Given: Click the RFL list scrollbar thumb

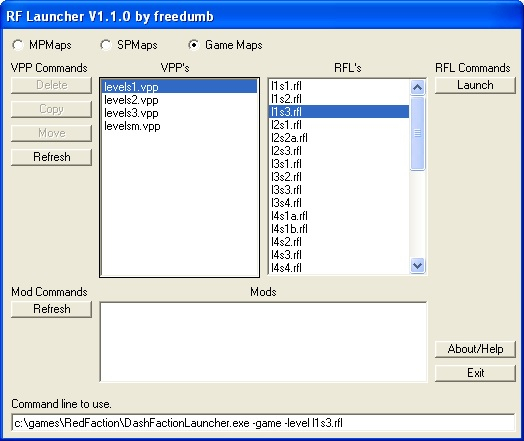Looking at the screenshot, I should click(x=417, y=134).
